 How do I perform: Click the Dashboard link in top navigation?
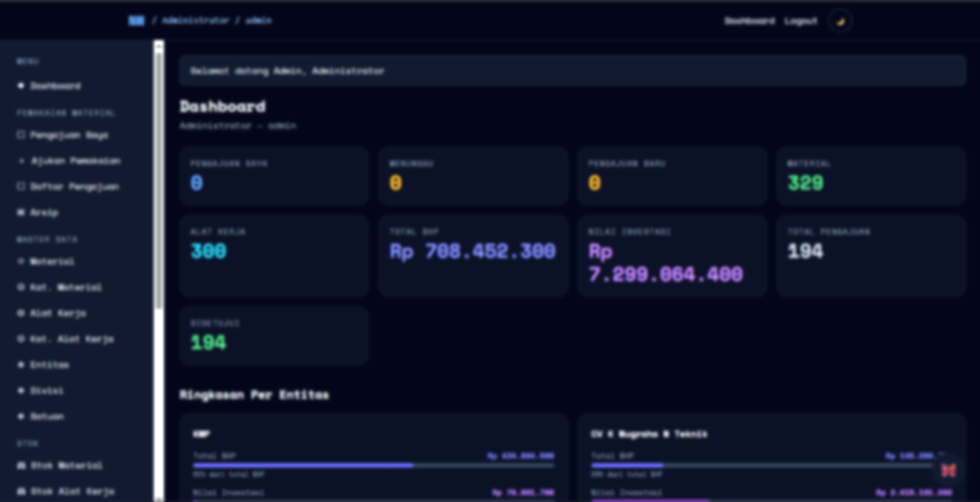click(x=750, y=21)
